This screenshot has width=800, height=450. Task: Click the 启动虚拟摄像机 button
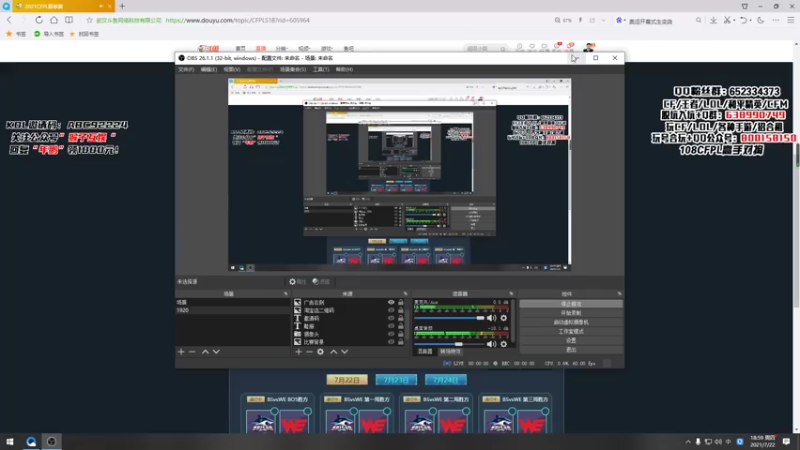click(571, 322)
